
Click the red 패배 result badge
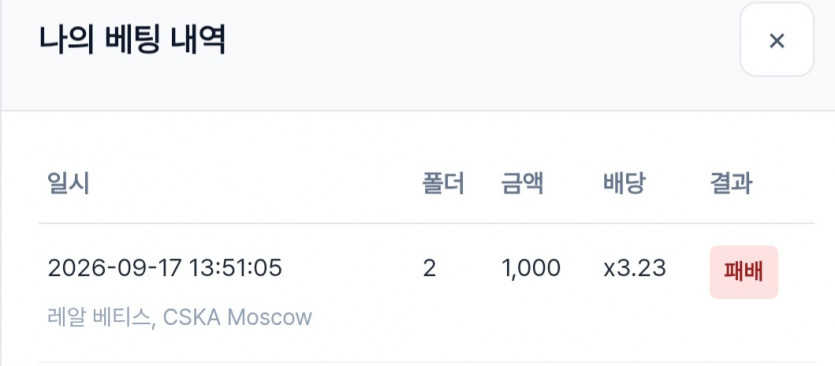(x=744, y=272)
